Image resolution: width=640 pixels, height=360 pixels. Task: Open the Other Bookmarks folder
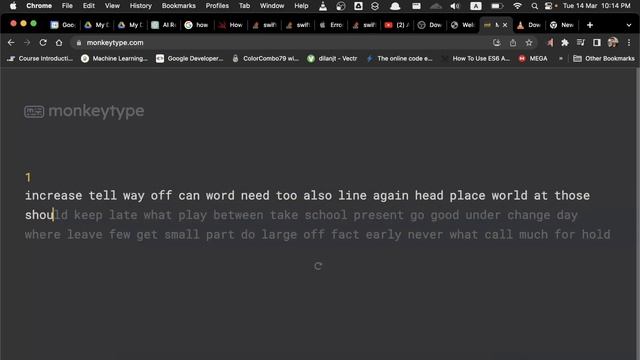604,58
